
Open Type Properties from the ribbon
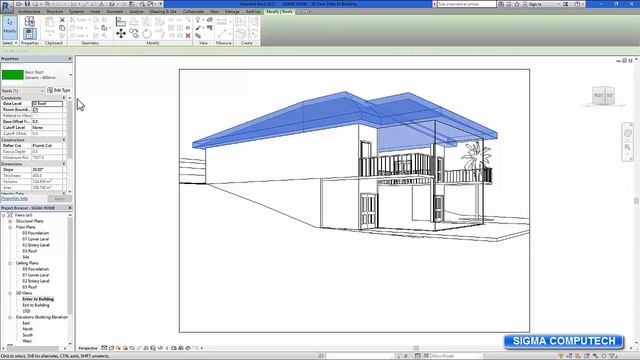pyautogui.click(x=29, y=21)
